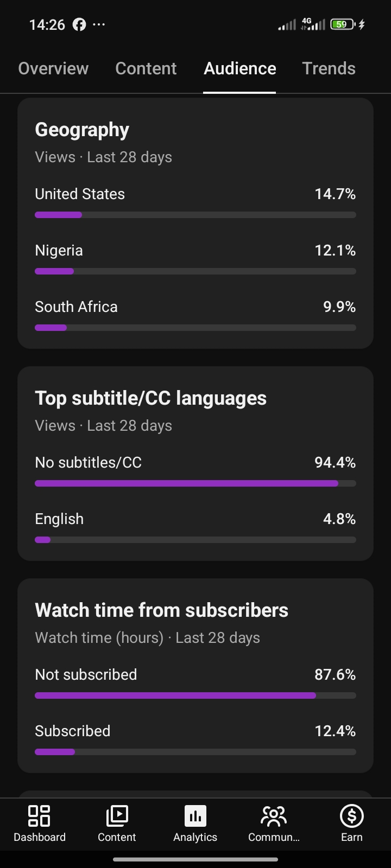Image resolution: width=391 pixels, height=868 pixels.
Task: Tap the No subtitles/CC 94.4% bar
Action: (195, 483)
